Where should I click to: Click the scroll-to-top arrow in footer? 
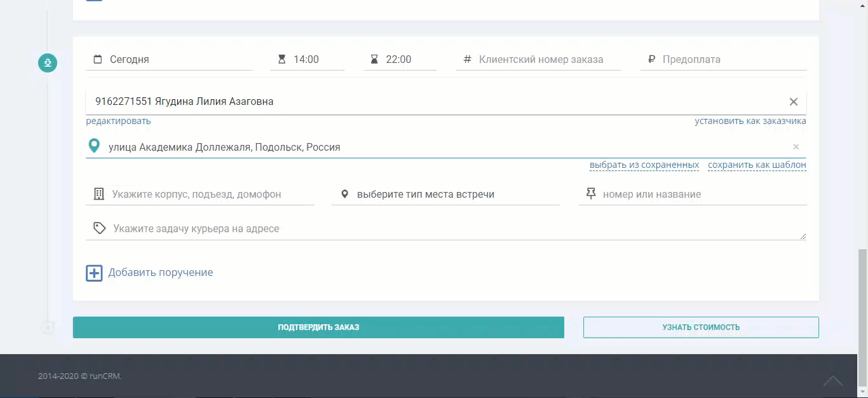[833, 381]
